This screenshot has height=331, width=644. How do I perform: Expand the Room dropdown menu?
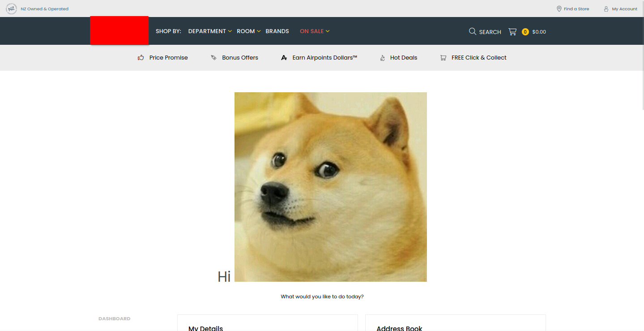pos(248,31)
